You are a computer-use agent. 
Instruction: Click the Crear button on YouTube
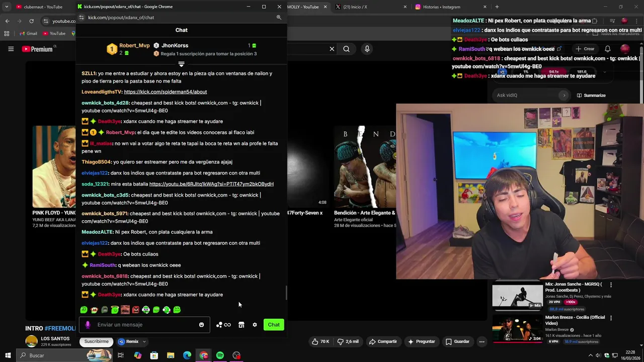click(585, 49)
